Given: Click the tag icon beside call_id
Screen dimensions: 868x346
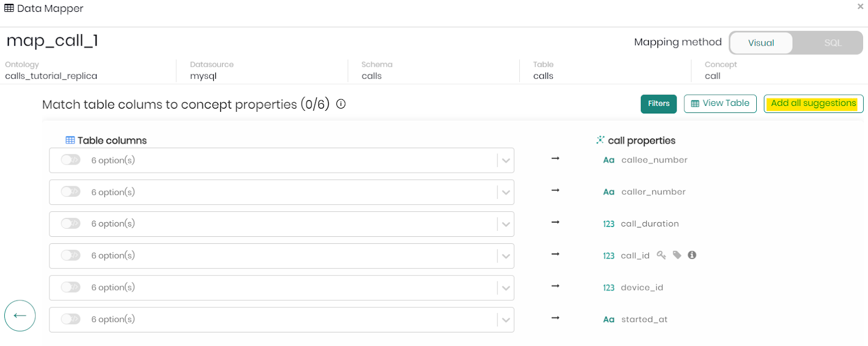Looking at the screenshot, I should pos(677,255).
